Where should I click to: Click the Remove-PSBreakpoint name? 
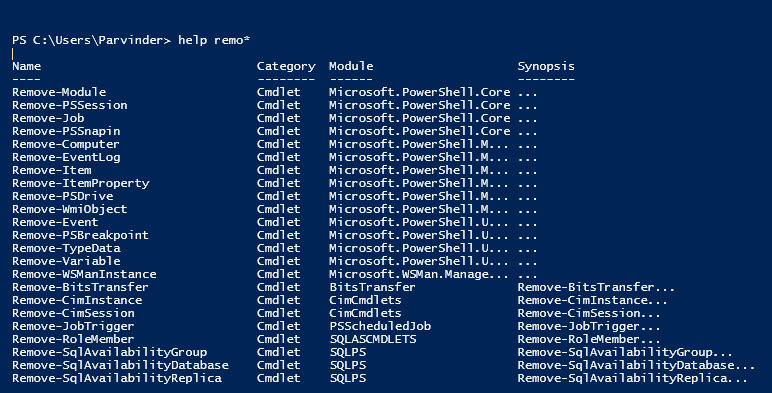pyautogui.click(x=81, y=235)
